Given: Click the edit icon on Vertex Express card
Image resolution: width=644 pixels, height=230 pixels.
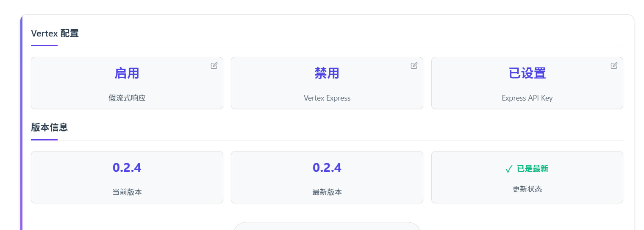Looking at the screenshot, I should (414, 66).
